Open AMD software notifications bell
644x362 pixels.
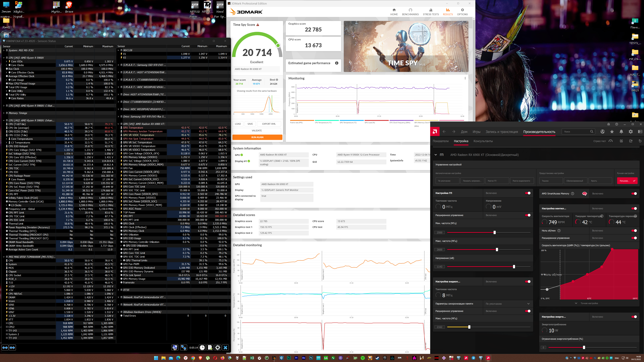[x=621, y=132]
